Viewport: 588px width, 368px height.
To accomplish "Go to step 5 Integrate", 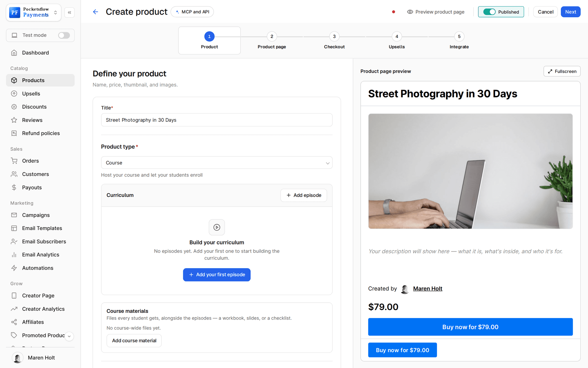I will point(459,41).
